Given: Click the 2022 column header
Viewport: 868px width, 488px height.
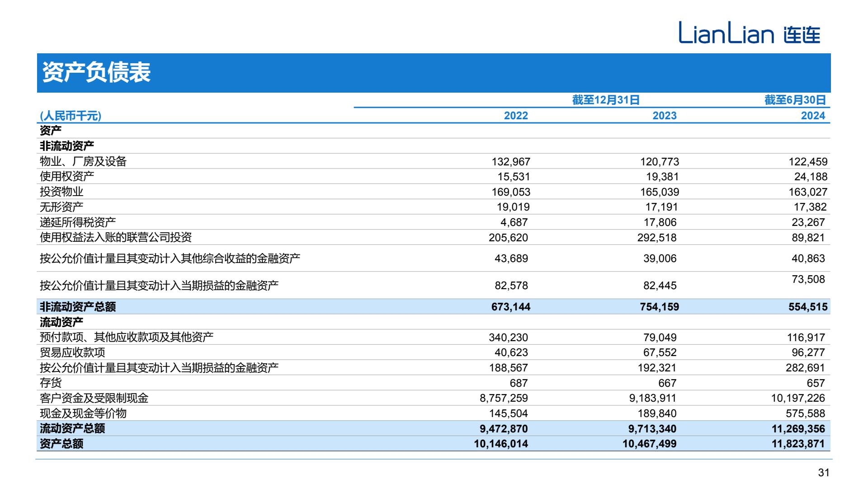Looking at the screenshot, I should pos(516,116).
